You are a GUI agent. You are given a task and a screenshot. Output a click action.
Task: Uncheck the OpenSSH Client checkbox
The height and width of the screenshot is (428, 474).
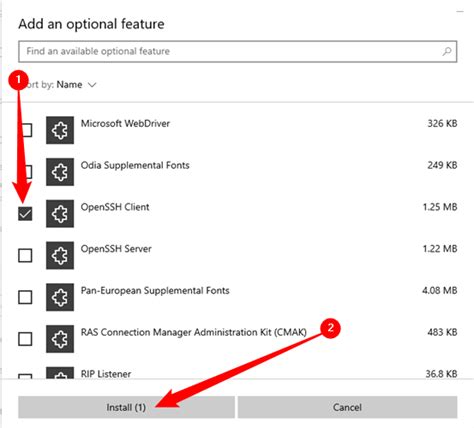click(x=25, y=214)
